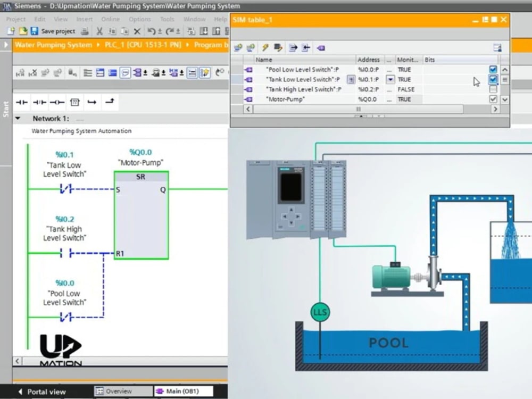Open absolute/symbolic operands dropdown arrow
The width and height of the screenshot is (532, 399).
(145, 73)
